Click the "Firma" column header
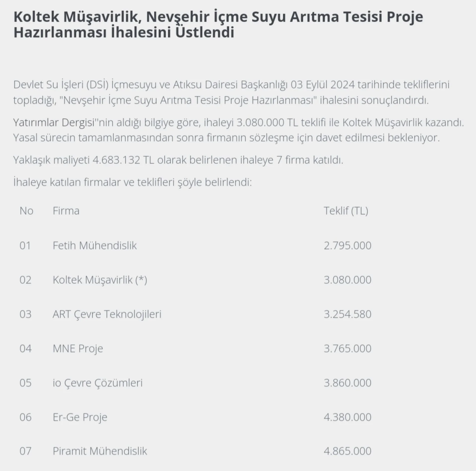476x471 pixels. tap(66, 211)
